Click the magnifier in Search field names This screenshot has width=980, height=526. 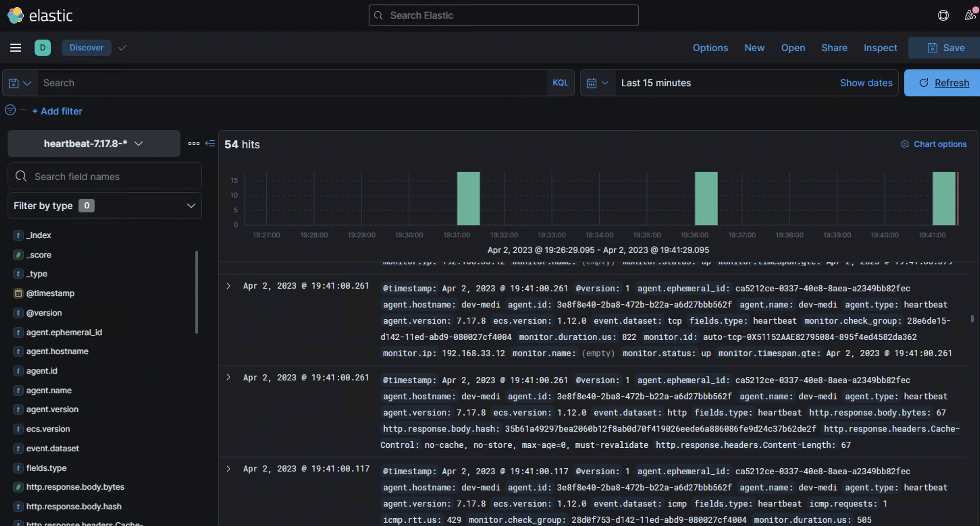21,176
